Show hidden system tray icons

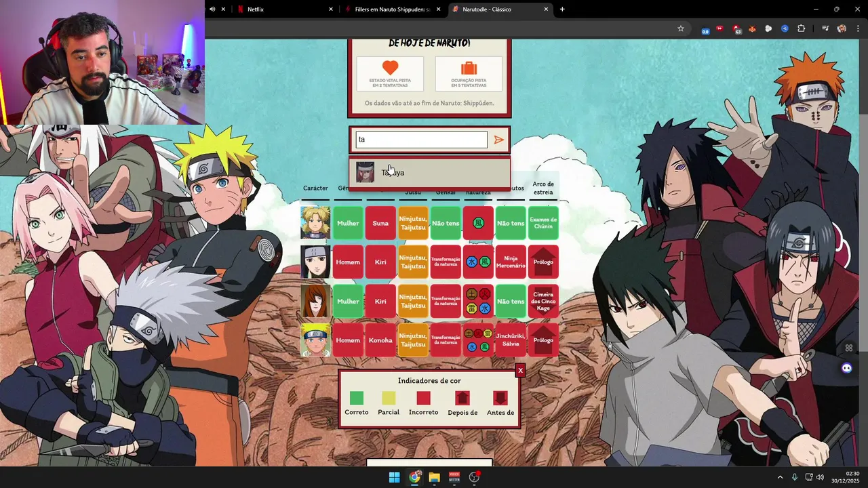coord(780,477)
